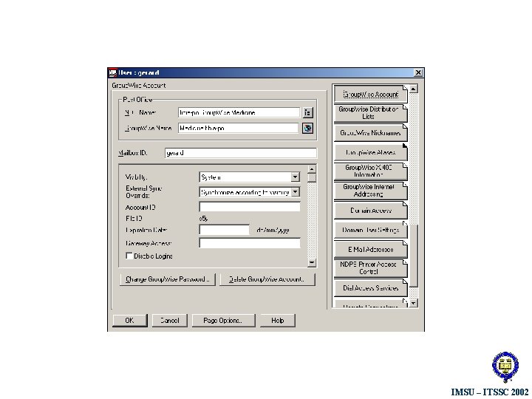Open the GroupWise Nicknames tab
This screenshot has width=532, height=399.
370,133
